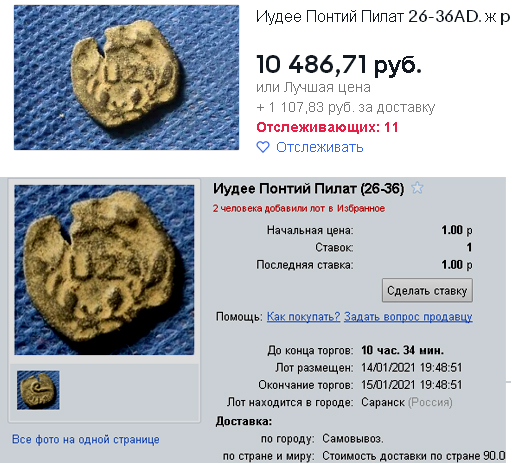Click 2 человека добавили лот в Избранное
511x463 pixels.
(299, 208)
